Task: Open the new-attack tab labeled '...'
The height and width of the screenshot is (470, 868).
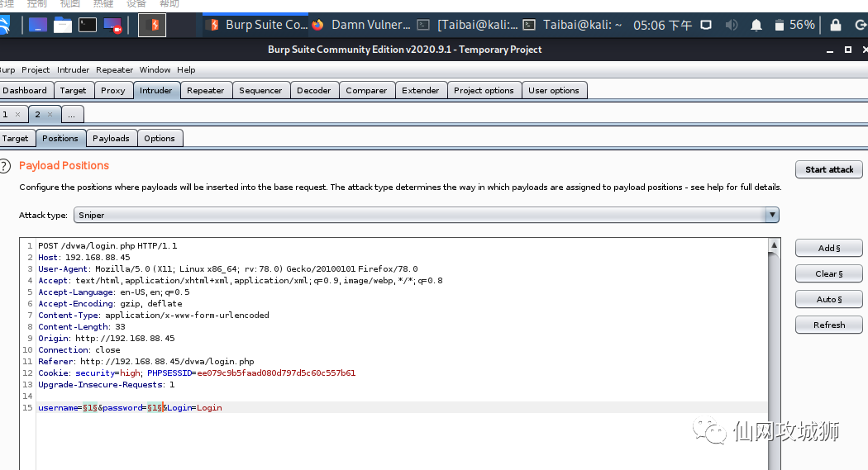Action: tap(71, 115)
